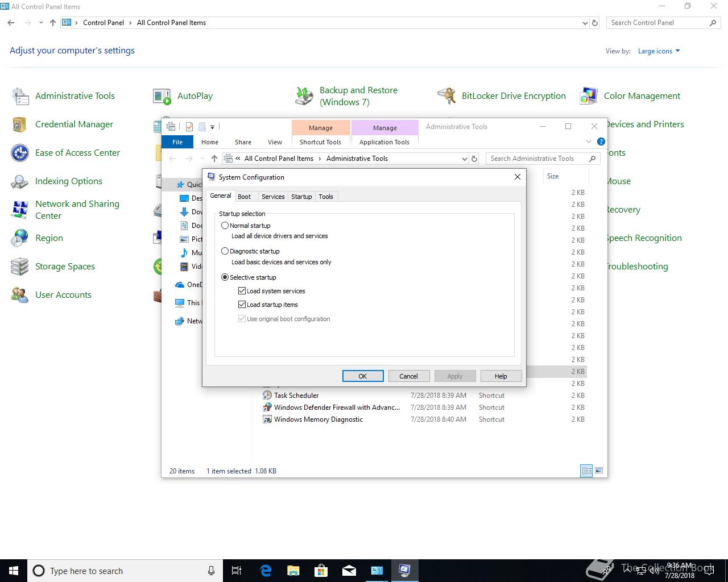Click Task Scheduler shortcut icon

pos(267,396)
